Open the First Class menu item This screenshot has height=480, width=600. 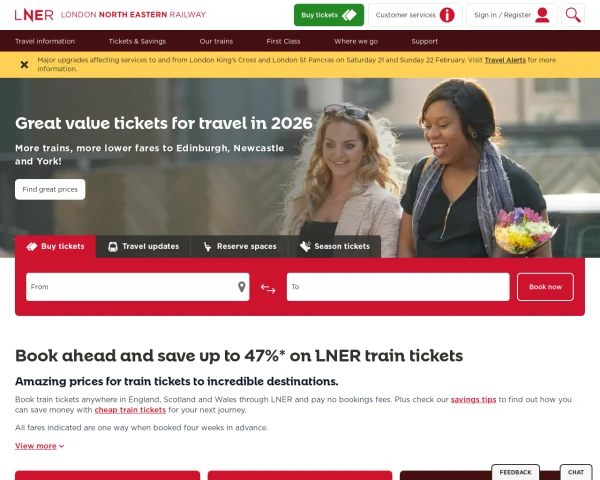(x=283, y=41)
